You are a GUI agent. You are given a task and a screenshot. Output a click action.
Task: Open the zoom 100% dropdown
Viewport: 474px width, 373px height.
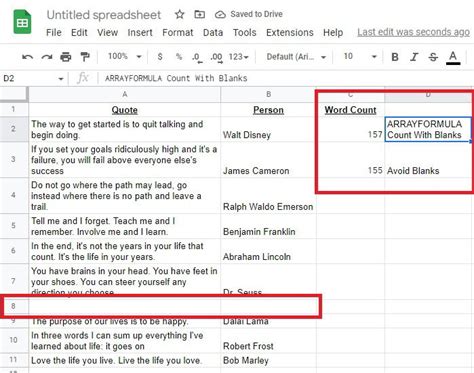point(125,56)
